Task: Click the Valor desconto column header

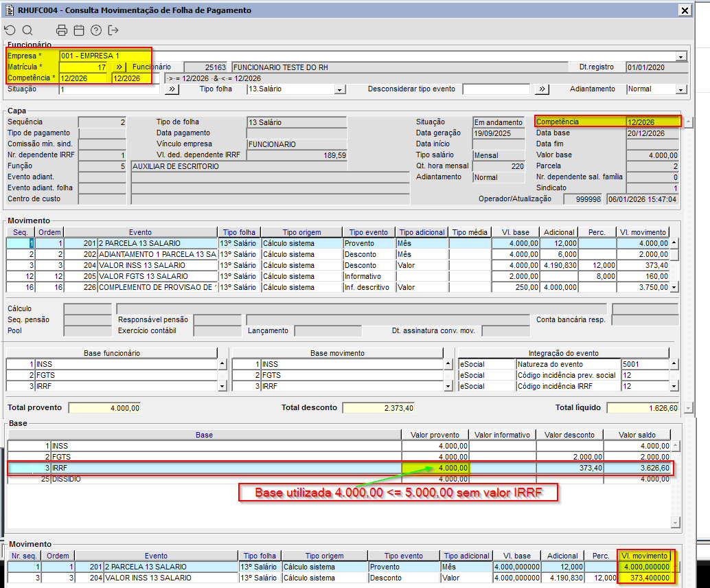Action: point(569,435)
